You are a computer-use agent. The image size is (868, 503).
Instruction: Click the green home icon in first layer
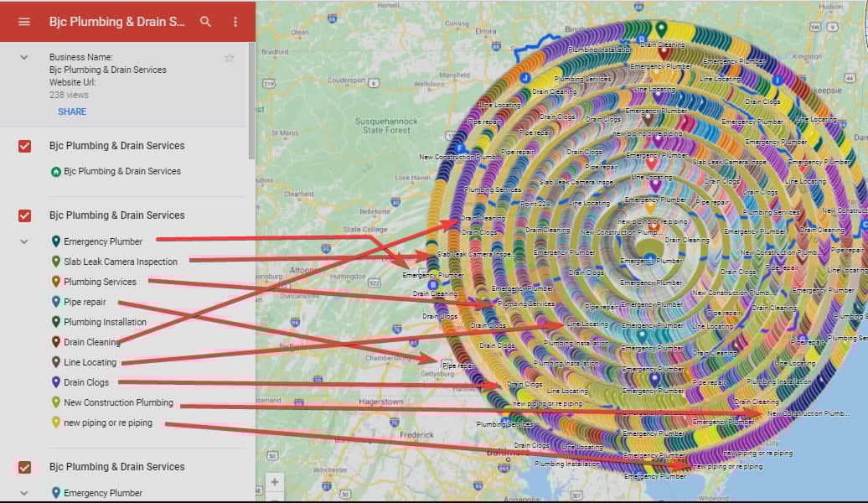(56, 171)
